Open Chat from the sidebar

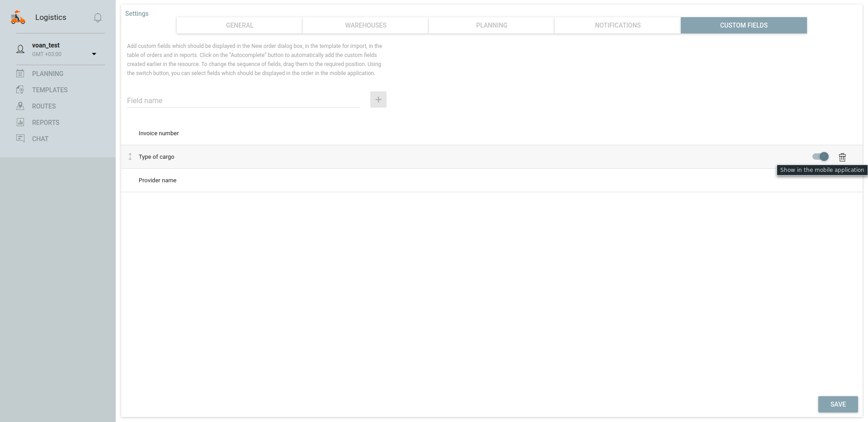tap(40, 139)
